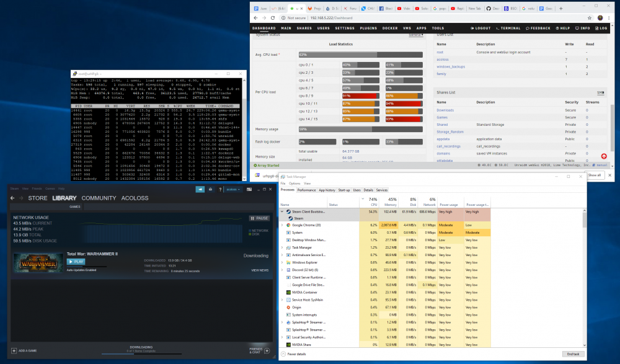Open the General dropdown under System Status
This screenshot has width=620, height=364.
[x=415, y=35]
